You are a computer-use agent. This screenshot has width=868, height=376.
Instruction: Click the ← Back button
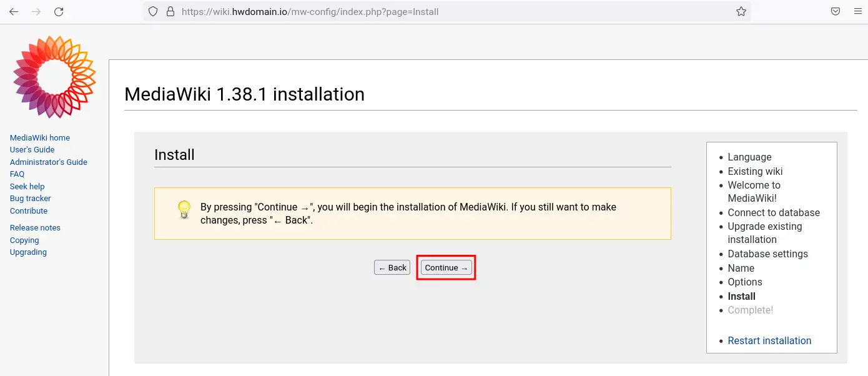(x=392, y=267)
